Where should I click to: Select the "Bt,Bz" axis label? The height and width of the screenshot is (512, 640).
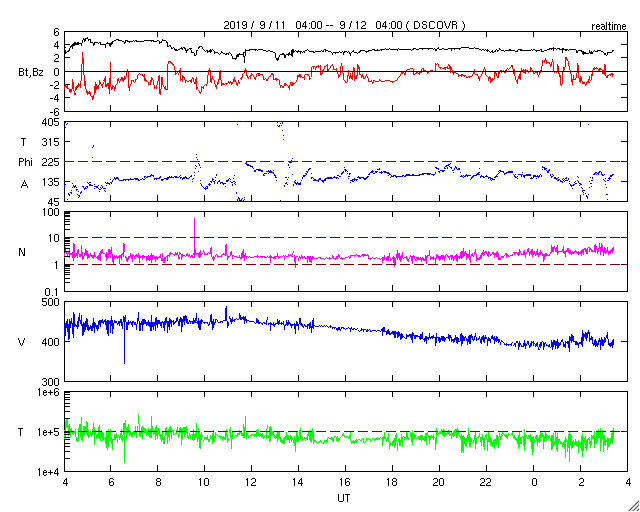pyautogui.click(x=31, y=74)
